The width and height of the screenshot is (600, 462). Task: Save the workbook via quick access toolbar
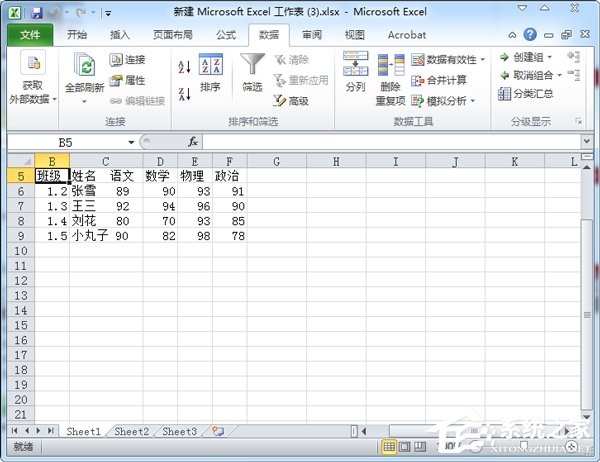click(x=37, y=13)
